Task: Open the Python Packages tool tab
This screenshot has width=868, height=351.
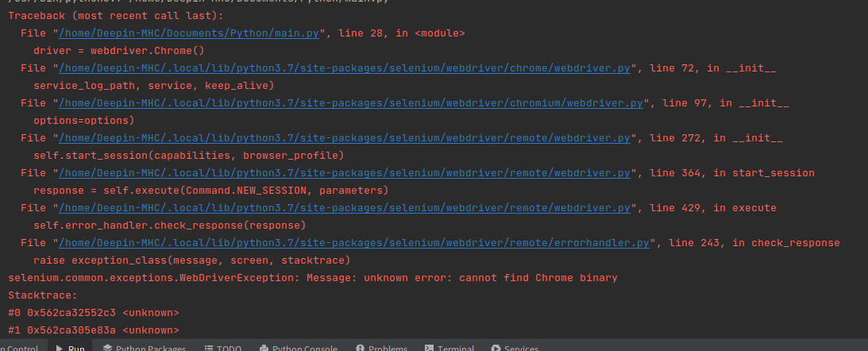Action: click(144, 347)
